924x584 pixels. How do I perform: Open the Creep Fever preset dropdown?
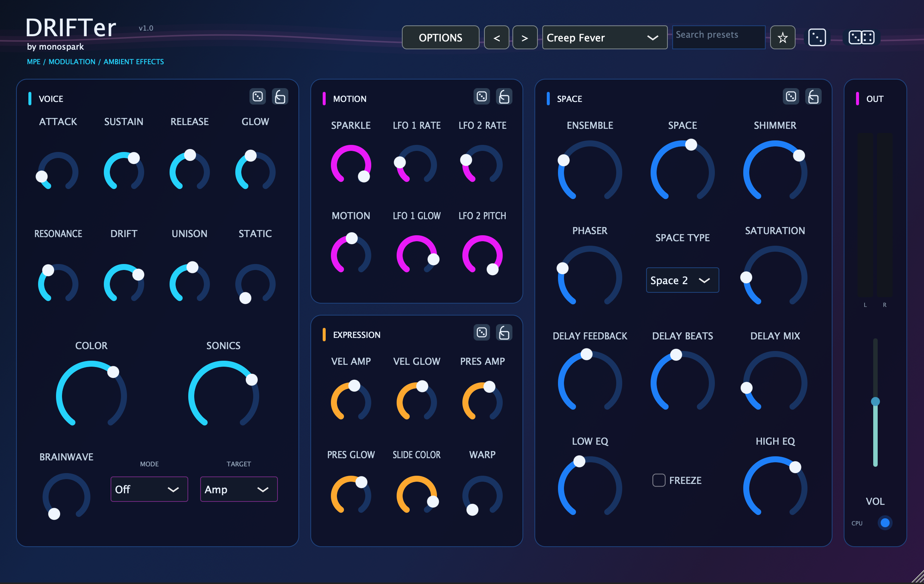pos(605,37)
